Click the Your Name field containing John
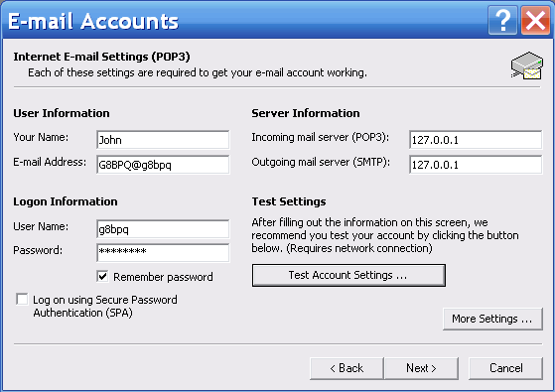555x392 pixels. pos(163,140)
